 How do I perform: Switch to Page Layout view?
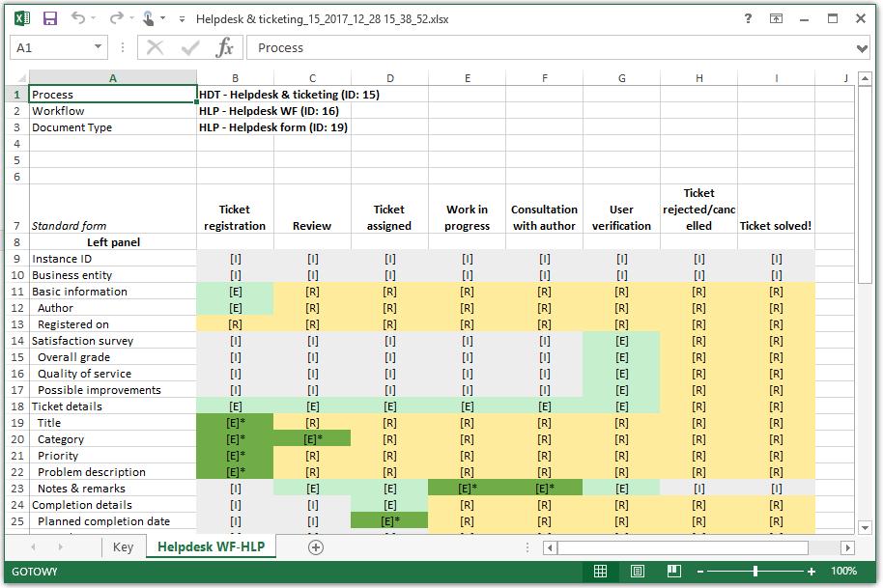point(637,572)
